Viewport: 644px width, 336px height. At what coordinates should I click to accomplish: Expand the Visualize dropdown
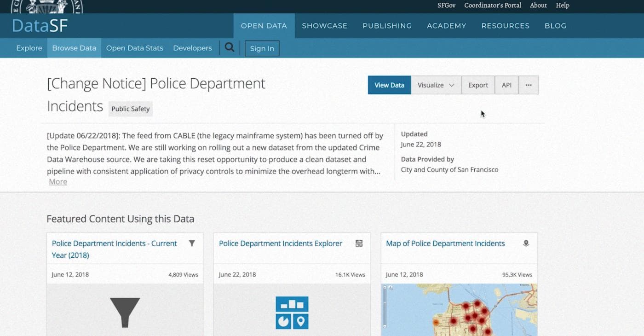pos(436,85)
